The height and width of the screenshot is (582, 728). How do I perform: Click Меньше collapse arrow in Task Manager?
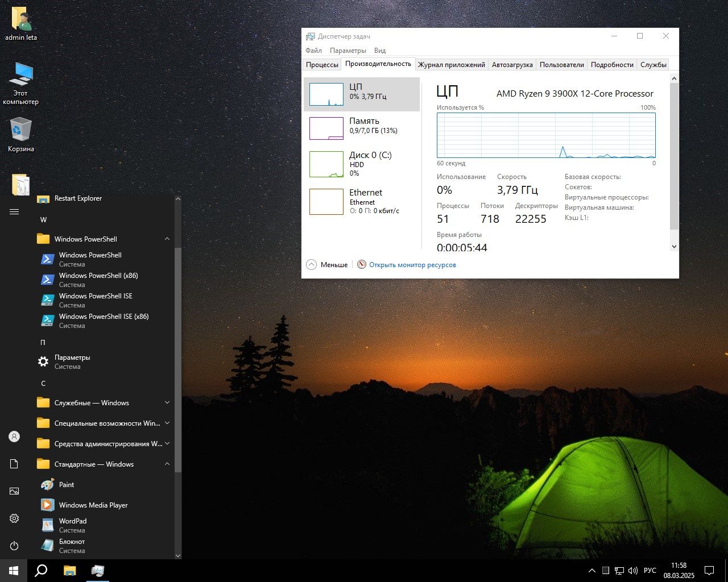[327, 265]
